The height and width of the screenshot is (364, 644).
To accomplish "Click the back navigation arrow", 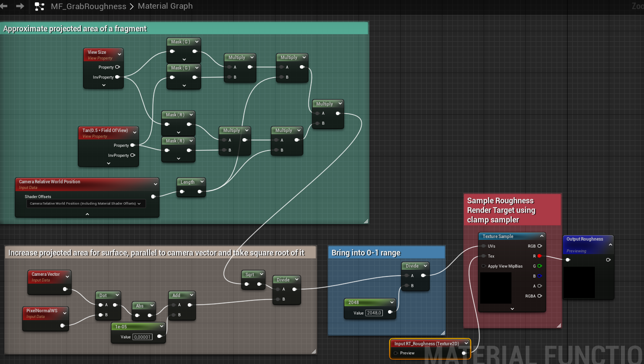I will 4,6.
